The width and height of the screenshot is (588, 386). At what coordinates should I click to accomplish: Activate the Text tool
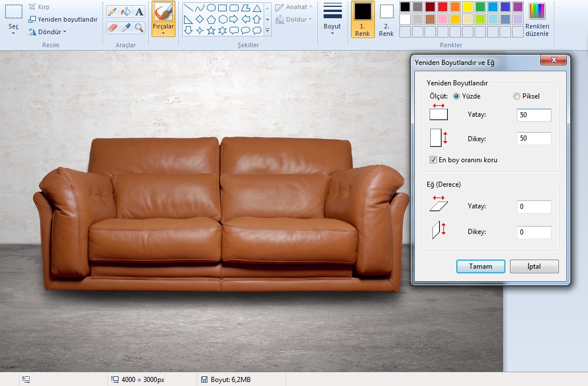140,11
